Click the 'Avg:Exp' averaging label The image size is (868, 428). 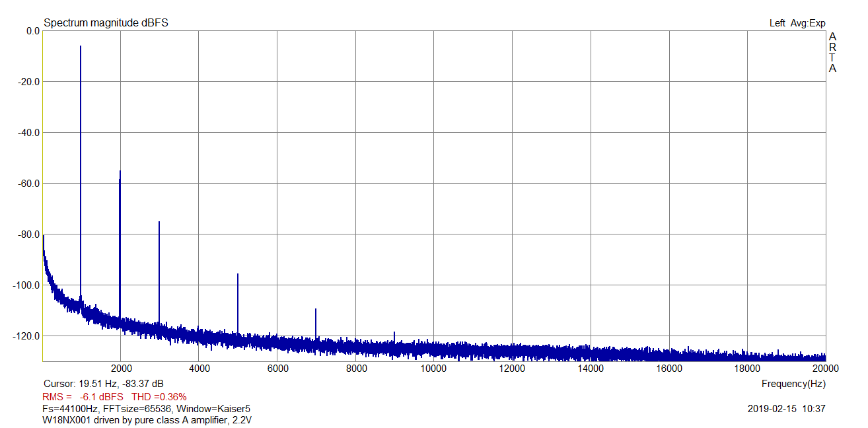coord(808,23)
